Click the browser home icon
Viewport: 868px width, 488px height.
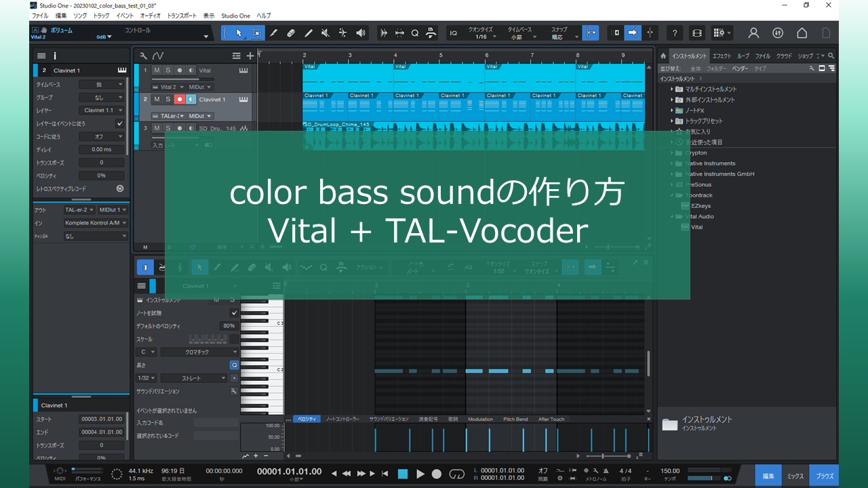click(x=663, y=56)
